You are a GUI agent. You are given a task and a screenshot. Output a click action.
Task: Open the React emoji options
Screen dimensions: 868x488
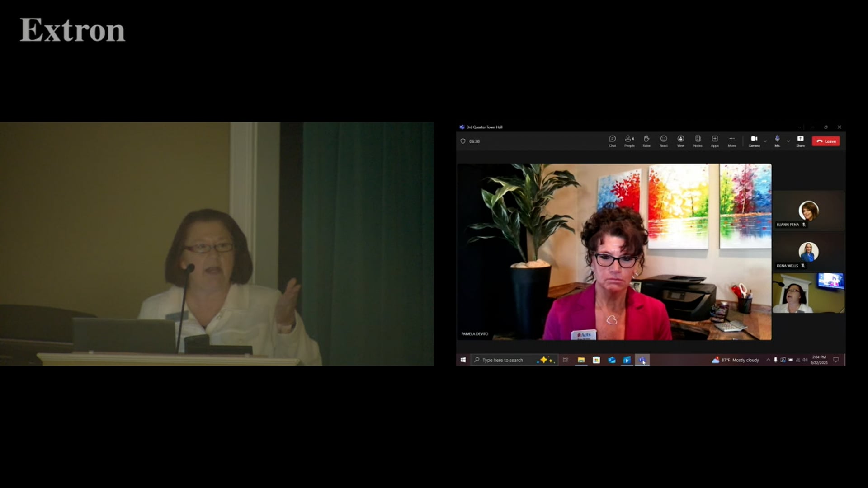(663, 141)
